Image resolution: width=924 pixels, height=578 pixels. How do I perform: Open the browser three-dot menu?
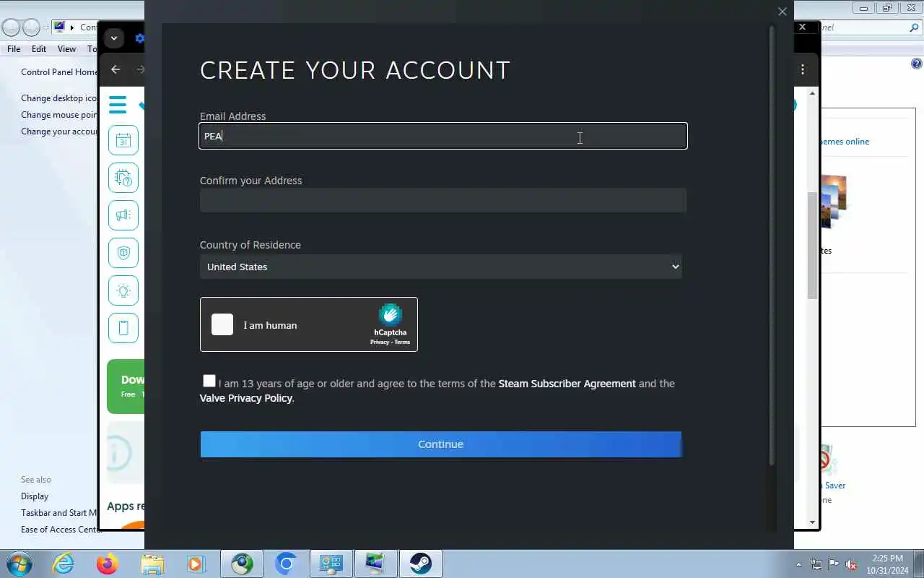point(803,69)
